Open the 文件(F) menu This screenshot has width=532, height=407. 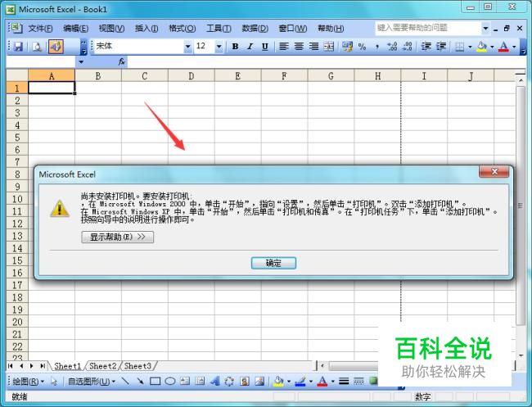click(x=40, y=29)
